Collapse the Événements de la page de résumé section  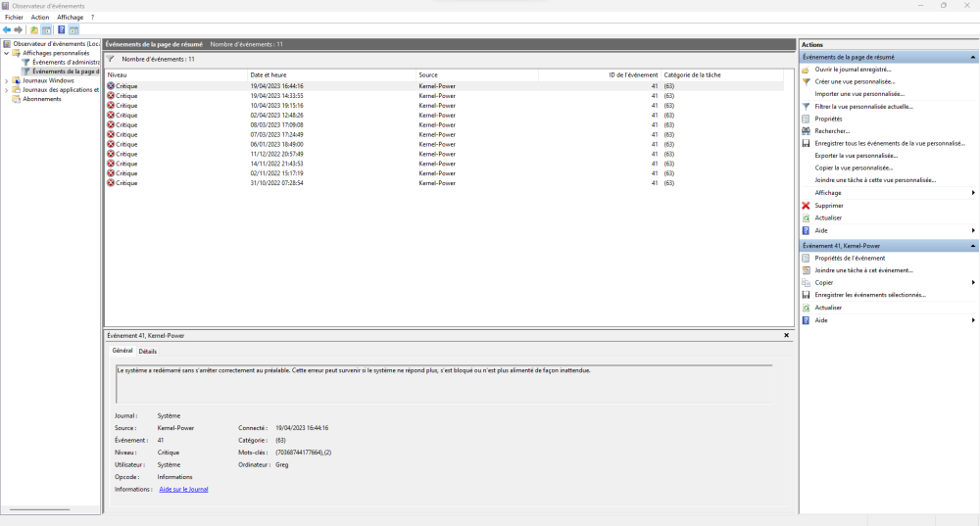click(x=972, y=57)
